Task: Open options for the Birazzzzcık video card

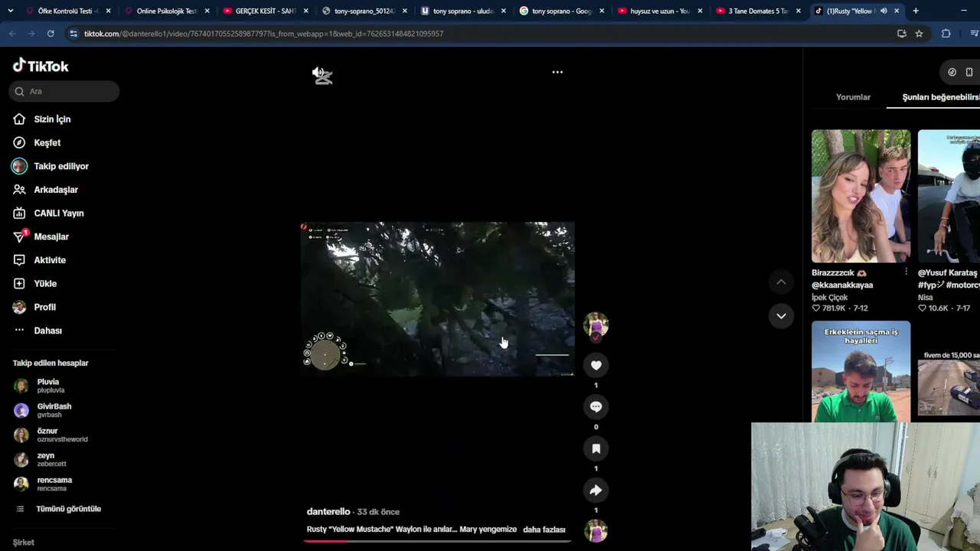Action: 906,272
